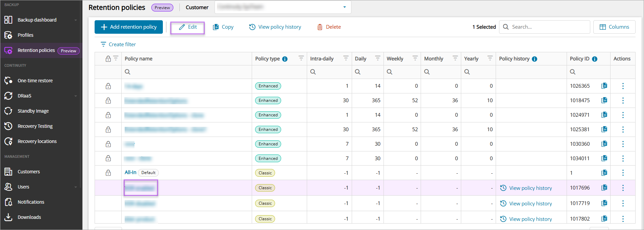The height and width of the screenshot is (230, 644).
Task: Copy policy ID 1026365 icon
Action: coord(604,86)
